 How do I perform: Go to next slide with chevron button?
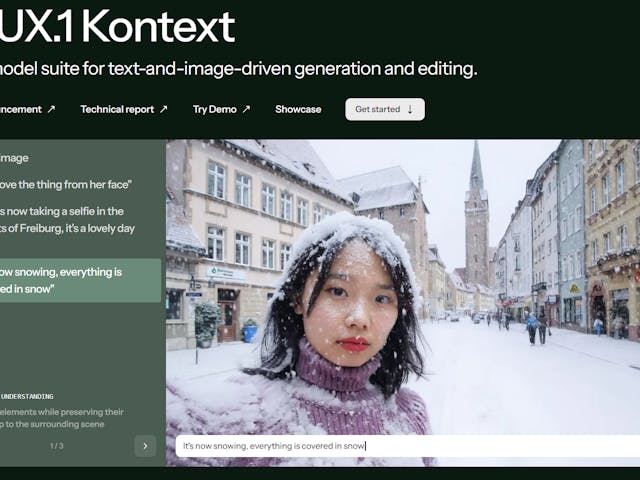(x=145, y=446)
